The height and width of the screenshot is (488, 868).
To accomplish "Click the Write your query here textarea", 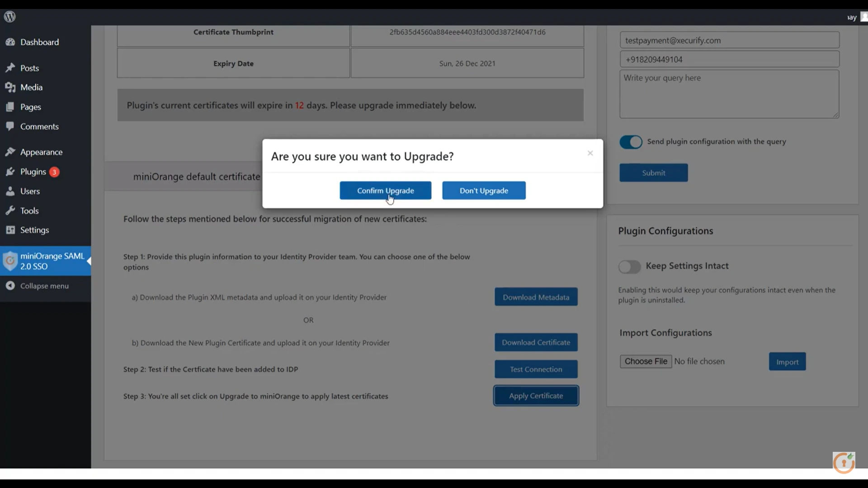I will tap(729, 94).
